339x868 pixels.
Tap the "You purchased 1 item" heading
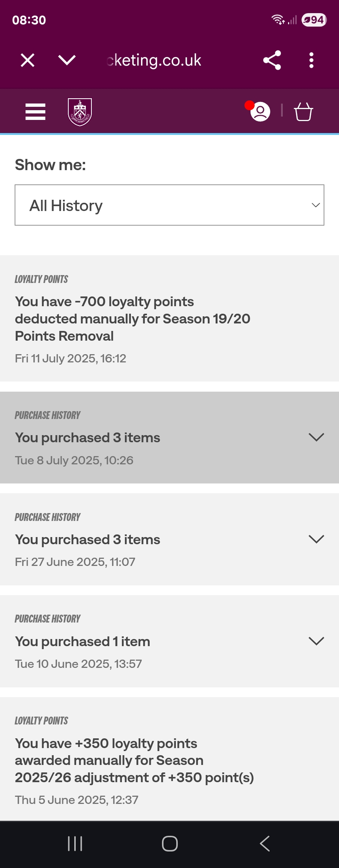[82, 642]
